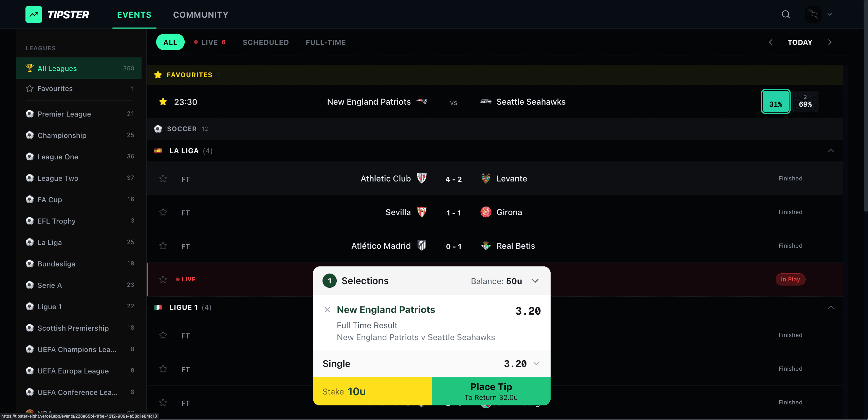
Task: Click the Premier League soccer ball icon
Action: (30, 114)
